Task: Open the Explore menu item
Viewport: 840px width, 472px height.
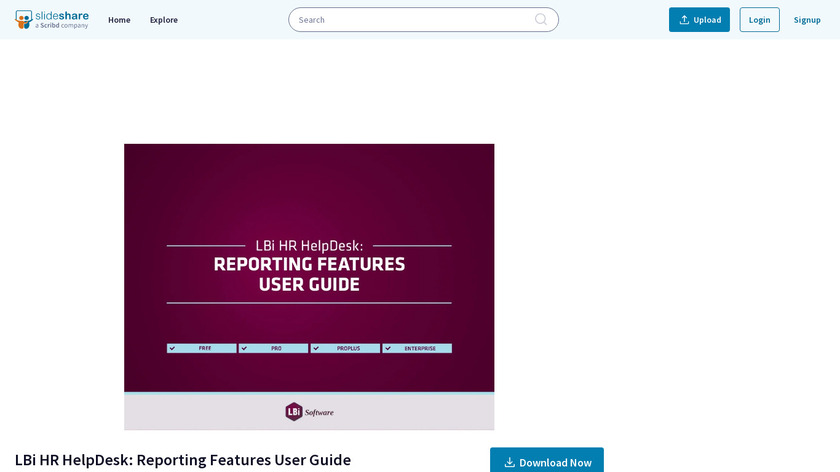Action: [x=163, y=20]
